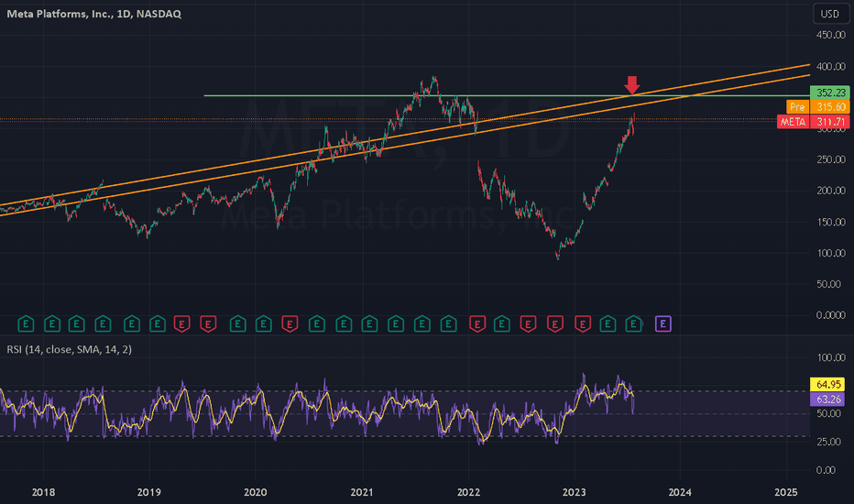Click the 25.00 RSI axis value
The height and width of the screenshot is (504, 854).
pos(829,442)
